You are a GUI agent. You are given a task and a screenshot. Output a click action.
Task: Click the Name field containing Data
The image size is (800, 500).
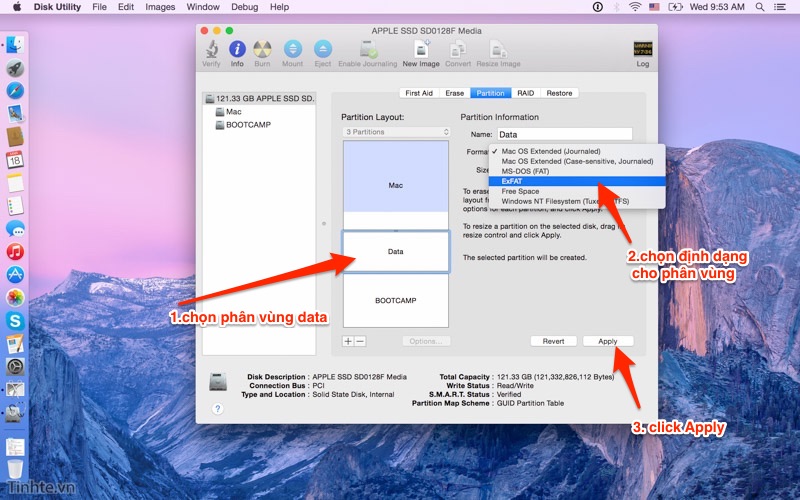tap(565, 134)
